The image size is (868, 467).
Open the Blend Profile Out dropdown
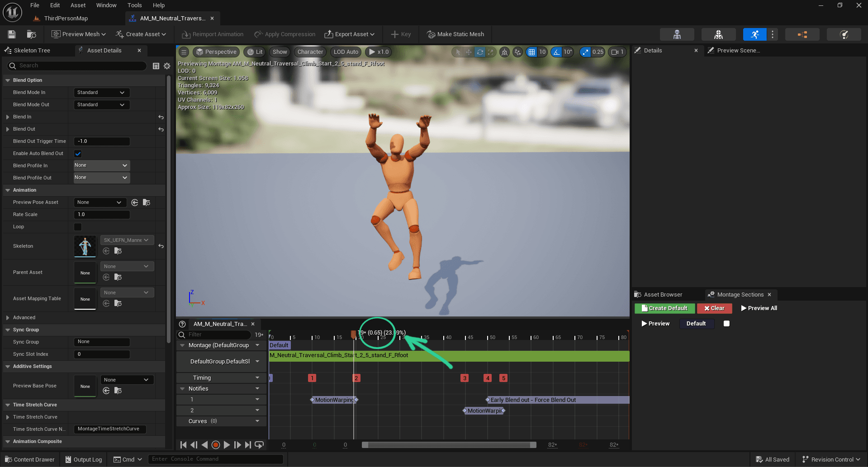102,178
